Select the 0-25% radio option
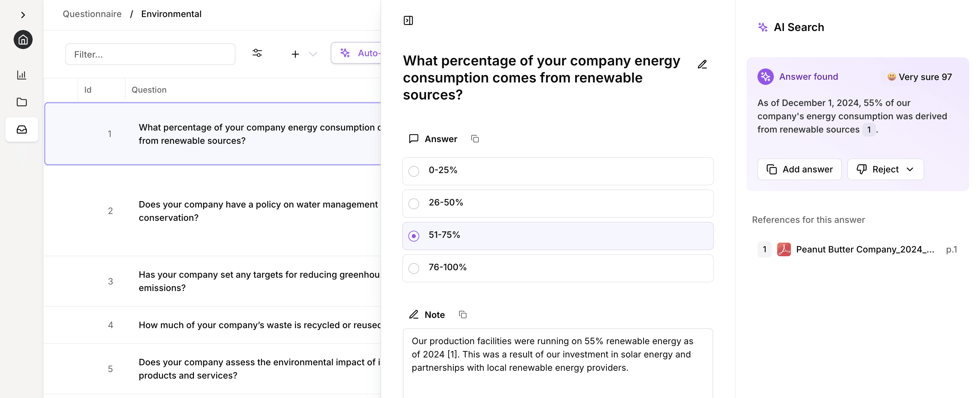 pos(413,171)
